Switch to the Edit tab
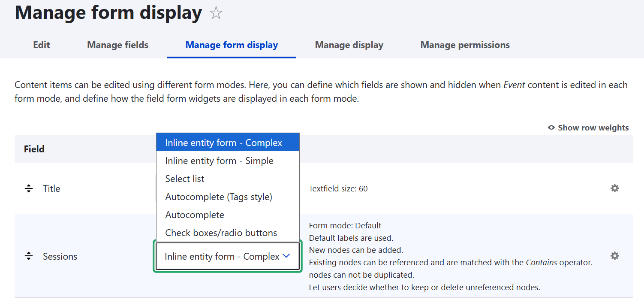Screen dimensions: 644x300 [x=41, y=45]
